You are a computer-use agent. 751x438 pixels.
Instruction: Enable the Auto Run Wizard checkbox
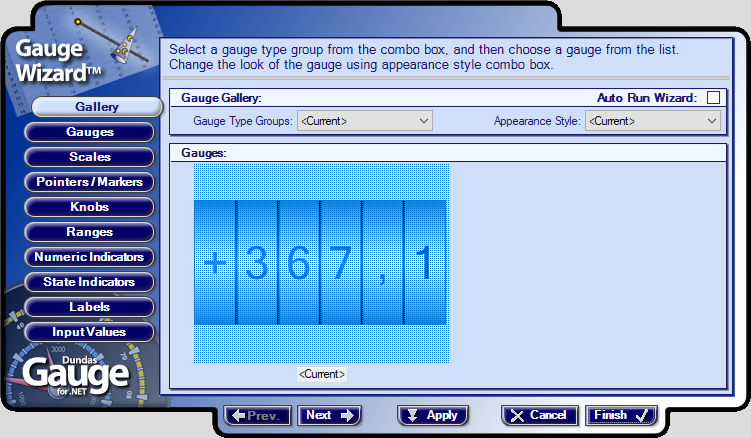tap(713, 97)
